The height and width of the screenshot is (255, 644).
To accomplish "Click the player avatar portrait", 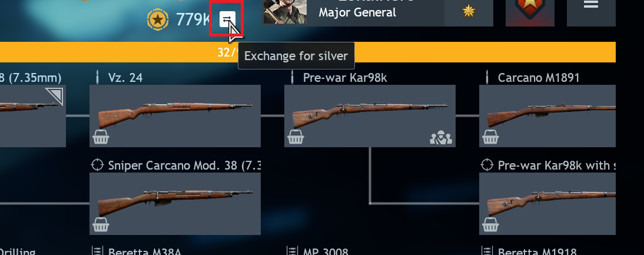I will [x=285, y=12].
